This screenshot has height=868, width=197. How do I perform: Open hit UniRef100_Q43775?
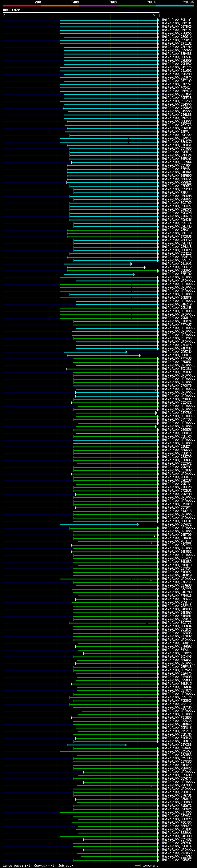[x=176, y=67]
